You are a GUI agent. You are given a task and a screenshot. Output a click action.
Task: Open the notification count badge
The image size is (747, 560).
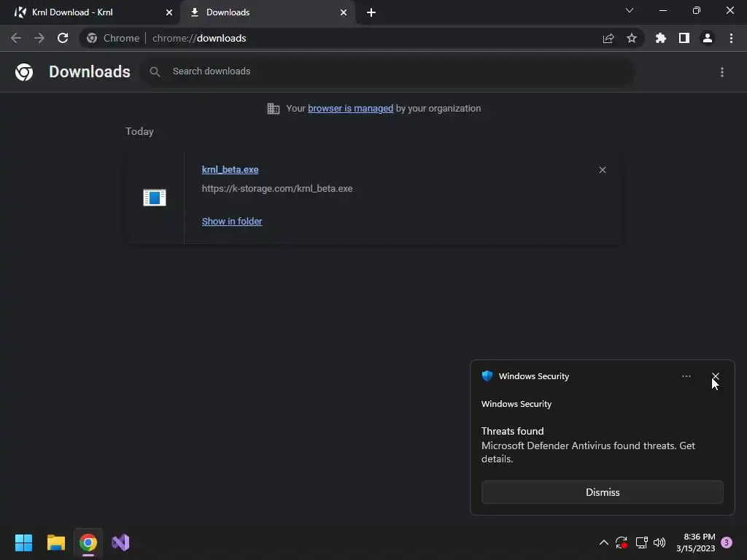727,542
